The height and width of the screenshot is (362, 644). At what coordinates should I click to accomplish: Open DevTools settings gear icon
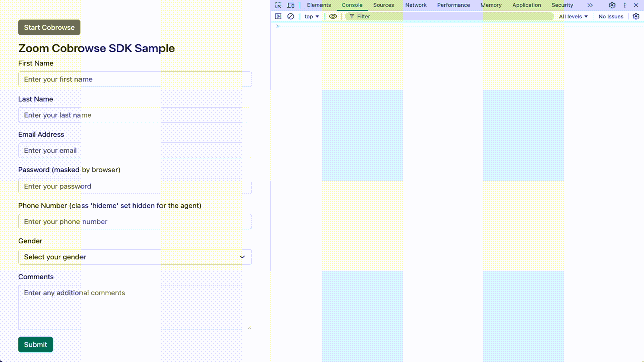[612, 5]
